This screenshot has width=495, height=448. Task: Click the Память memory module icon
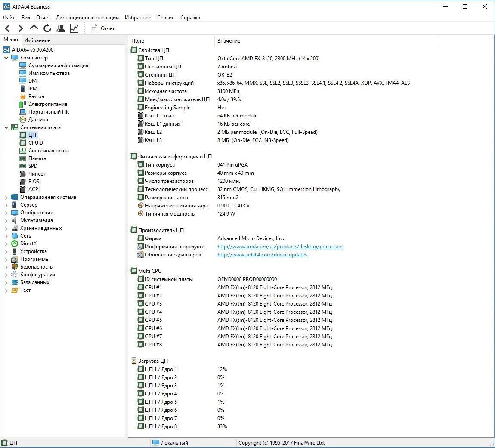click(x=23, y=158)
